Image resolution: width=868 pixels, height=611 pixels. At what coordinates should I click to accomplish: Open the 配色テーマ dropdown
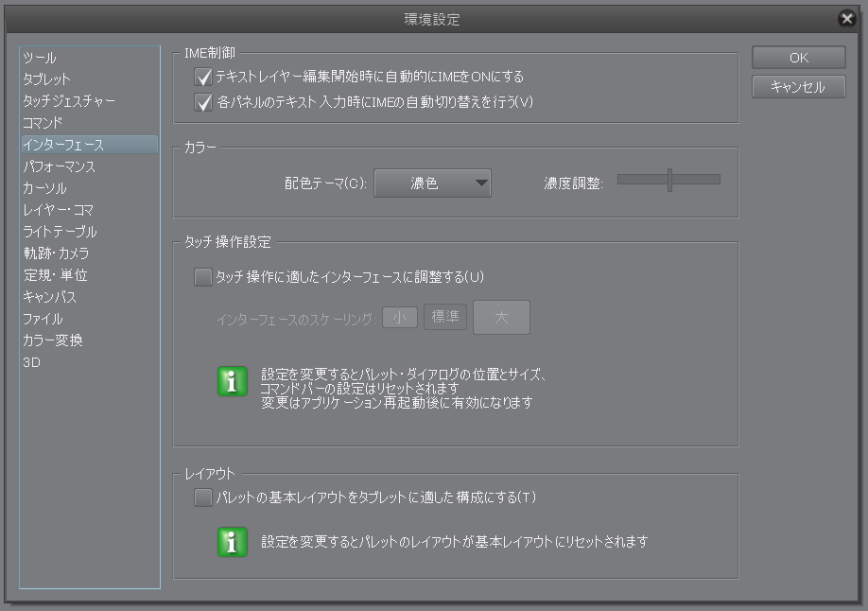click(432, 183)
